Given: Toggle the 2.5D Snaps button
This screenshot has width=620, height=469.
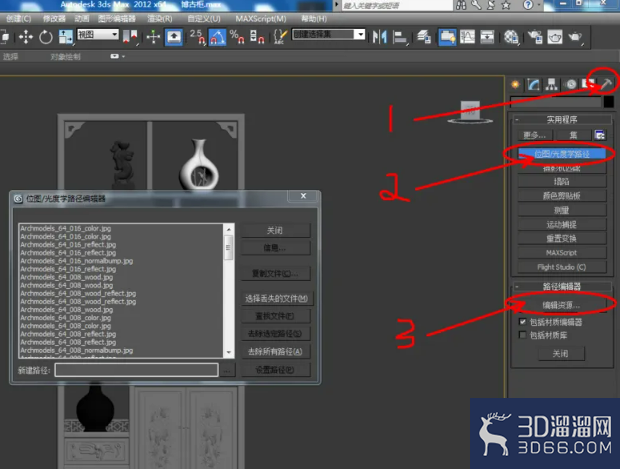Looking at the screenshot, I should coord(197,37).
